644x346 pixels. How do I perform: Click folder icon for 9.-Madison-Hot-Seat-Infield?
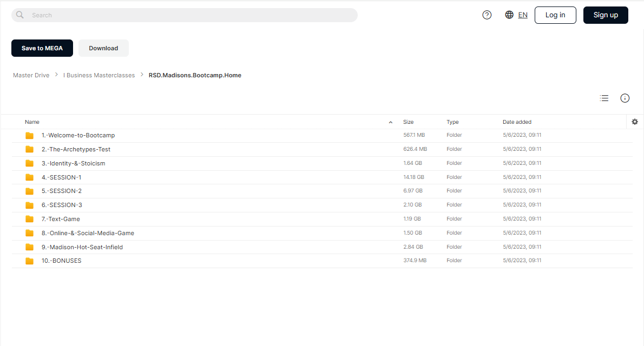tap(30, 247)
